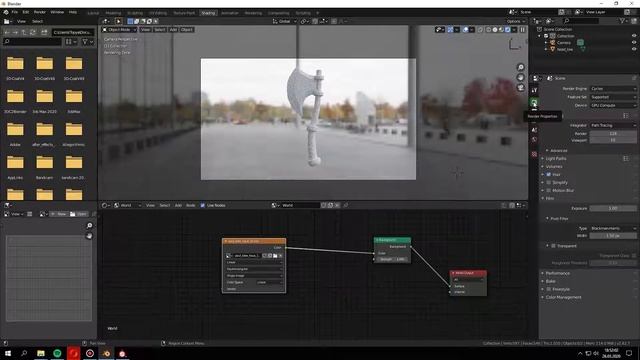The image size is (640, 360).
Task: Toggle the Use Nodes checkbox
Action: click(x=203, y=205)
